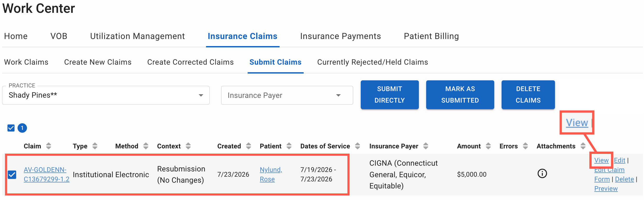
Task: Sort by the Method column arrows
Action: pyautogui.click(x=146, y=146)
